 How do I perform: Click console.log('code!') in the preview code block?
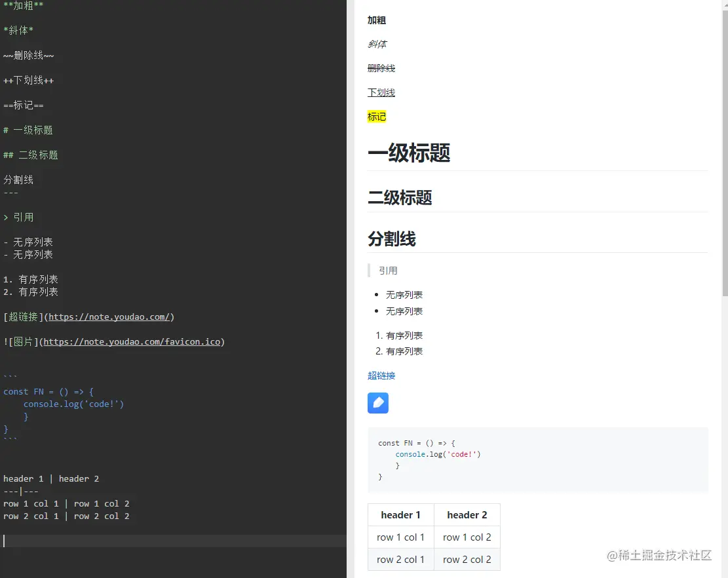[438, 454]
